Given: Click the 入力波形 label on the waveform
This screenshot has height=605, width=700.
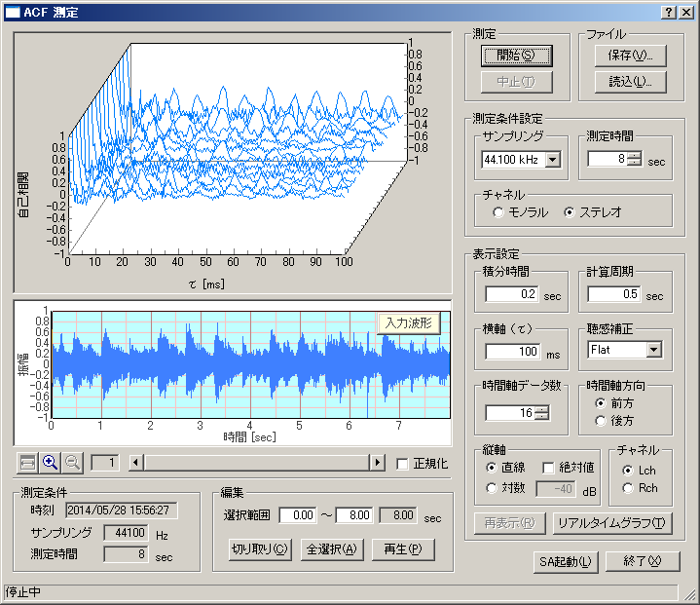Looking at the screenshot, I should click(x=409, y=323).
